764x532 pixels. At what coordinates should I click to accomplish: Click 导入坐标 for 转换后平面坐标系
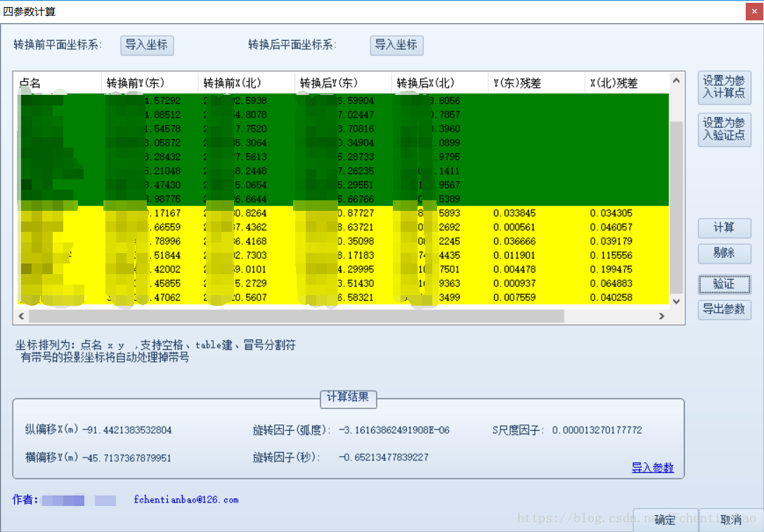[x=396, y=45]
